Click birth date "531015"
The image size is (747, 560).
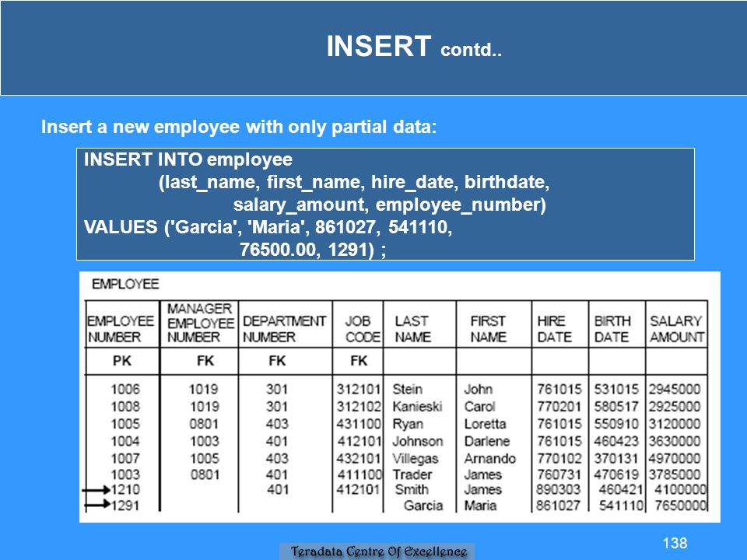point(616,389)
